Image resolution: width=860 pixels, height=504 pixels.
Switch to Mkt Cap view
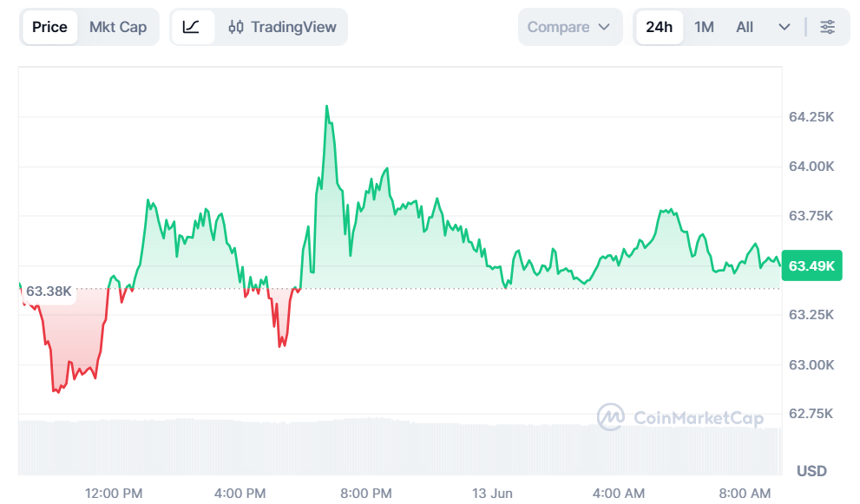point(118,27)
